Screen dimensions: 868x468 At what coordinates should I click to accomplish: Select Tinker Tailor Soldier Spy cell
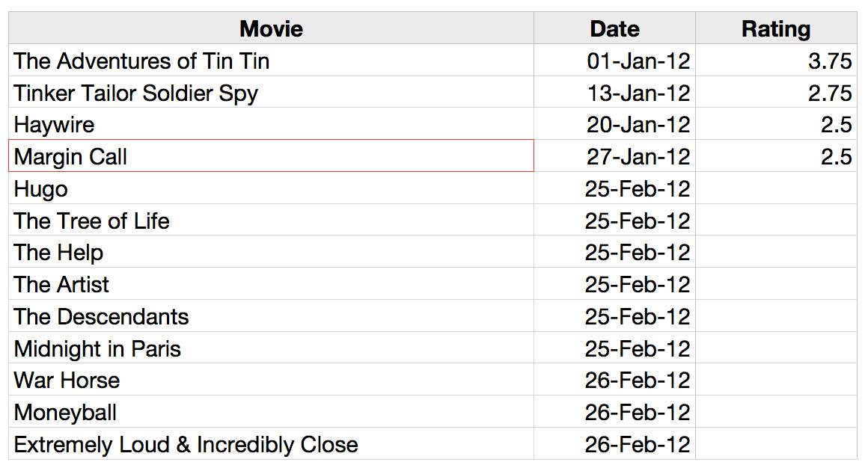(x=271, y=92)
